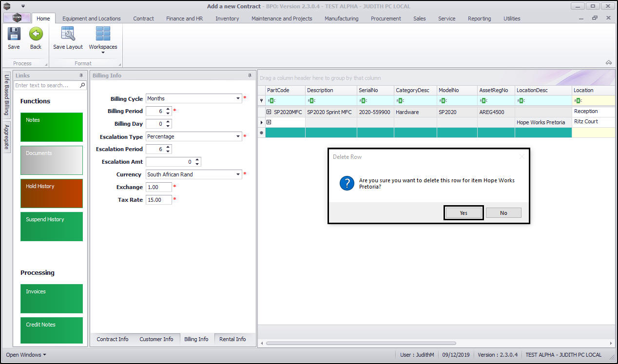Click the AssetRegNo filter row icon
Screen dimensions: 618x364
(x=484, y=101)
